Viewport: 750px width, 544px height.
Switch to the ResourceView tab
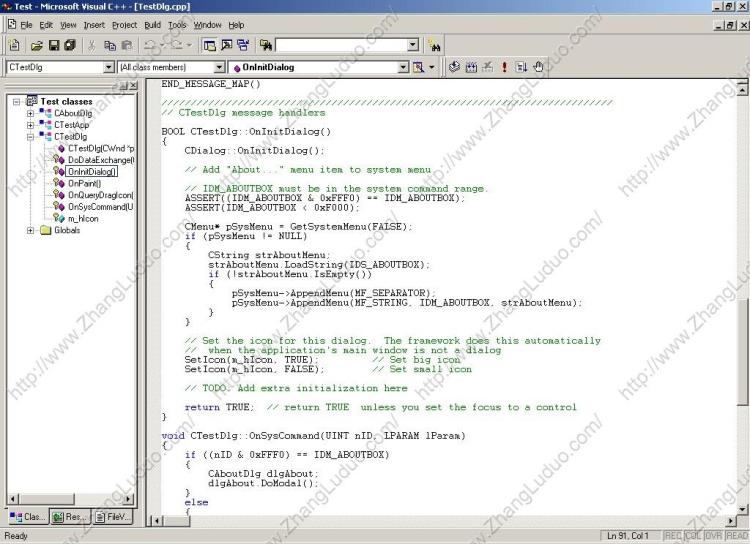coord(70,517)
